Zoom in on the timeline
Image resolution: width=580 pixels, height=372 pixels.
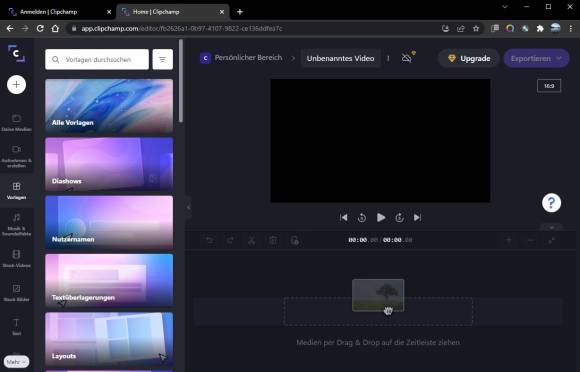[509, 240]
